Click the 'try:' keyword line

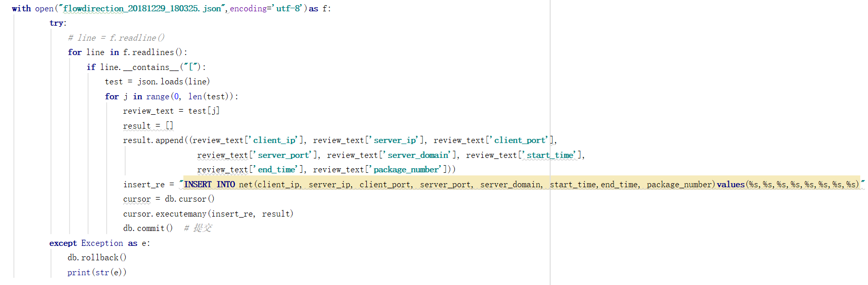tap(58, 23)
